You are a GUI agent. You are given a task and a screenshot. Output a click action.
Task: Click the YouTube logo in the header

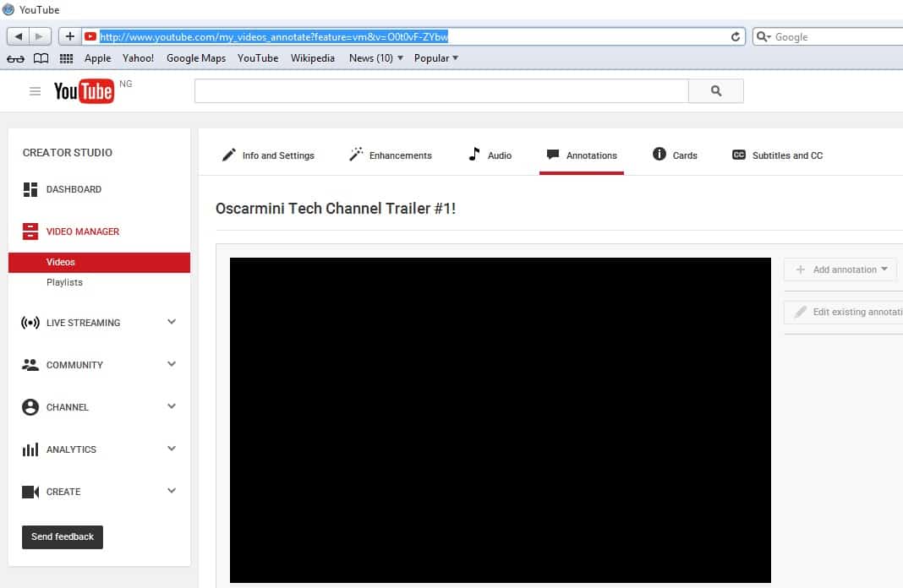[x=84, y=91]
